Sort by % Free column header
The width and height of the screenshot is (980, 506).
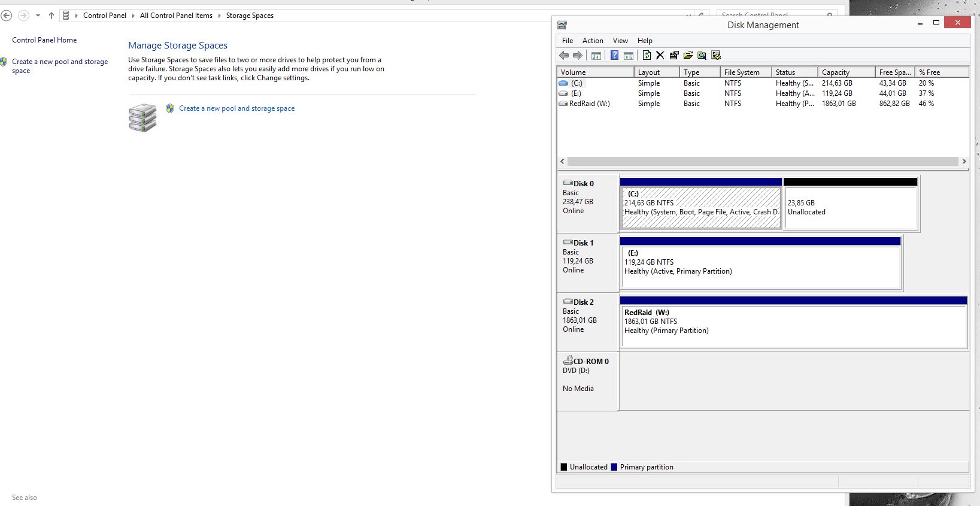[x=942, y=72]
